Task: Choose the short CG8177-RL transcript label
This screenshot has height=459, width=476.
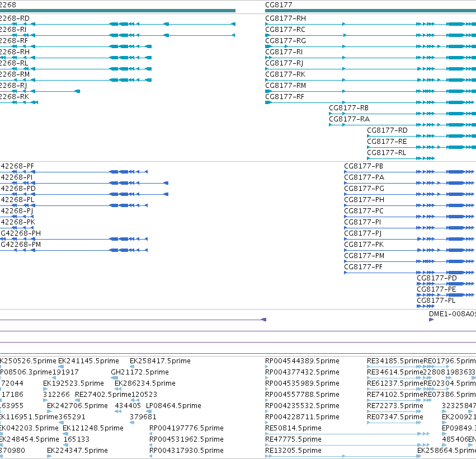Action: click(387, 153)
